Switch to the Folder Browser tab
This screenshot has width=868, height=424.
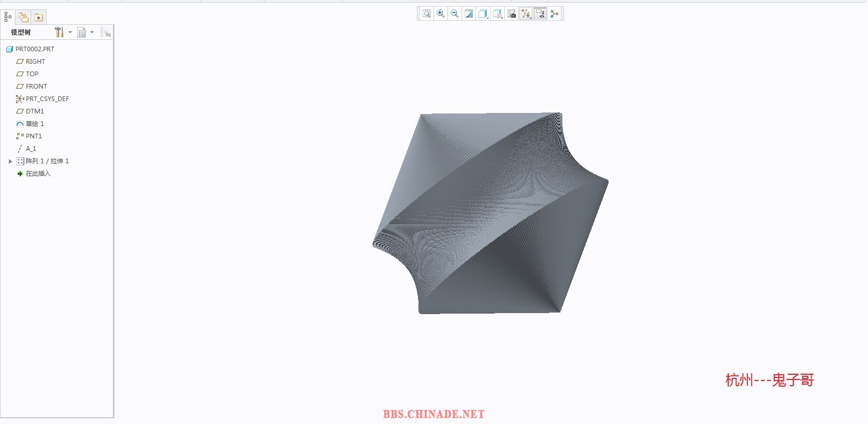pos(23,17)
